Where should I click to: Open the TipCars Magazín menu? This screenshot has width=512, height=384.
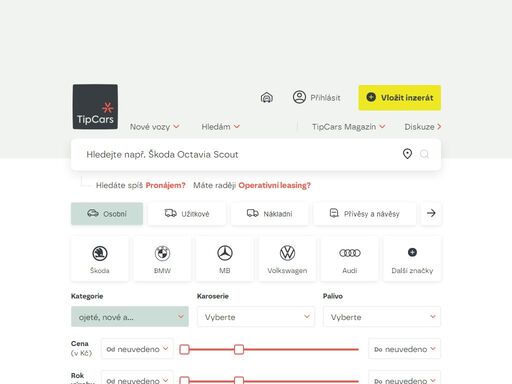349,127
